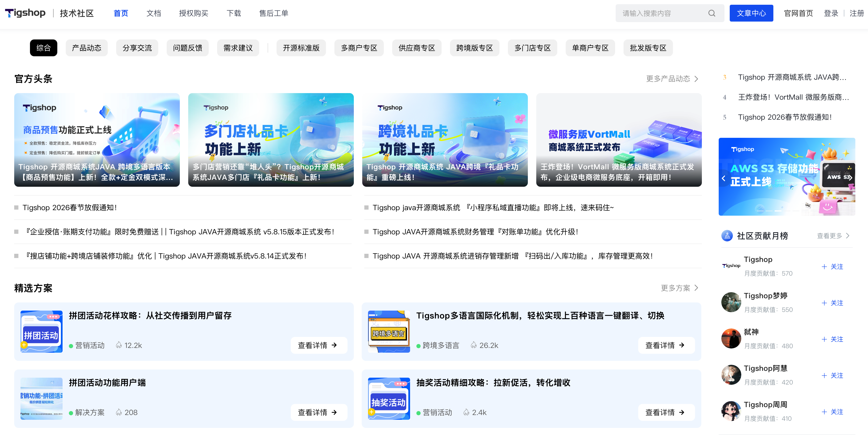Click the 官网首页 link
Image resolution: width=868 pixels, height=435 pixels.
pos(799,13)
